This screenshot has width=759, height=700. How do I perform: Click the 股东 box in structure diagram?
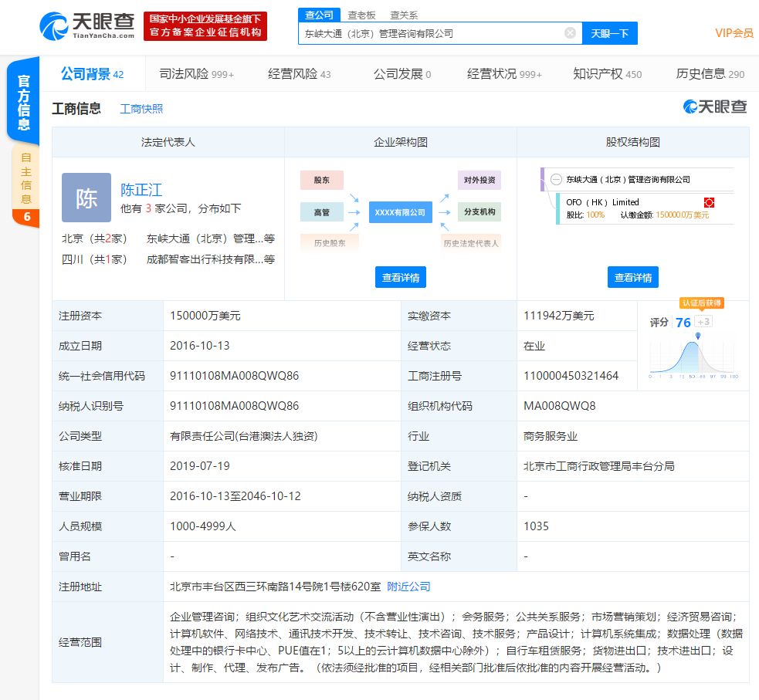[322, 180]
